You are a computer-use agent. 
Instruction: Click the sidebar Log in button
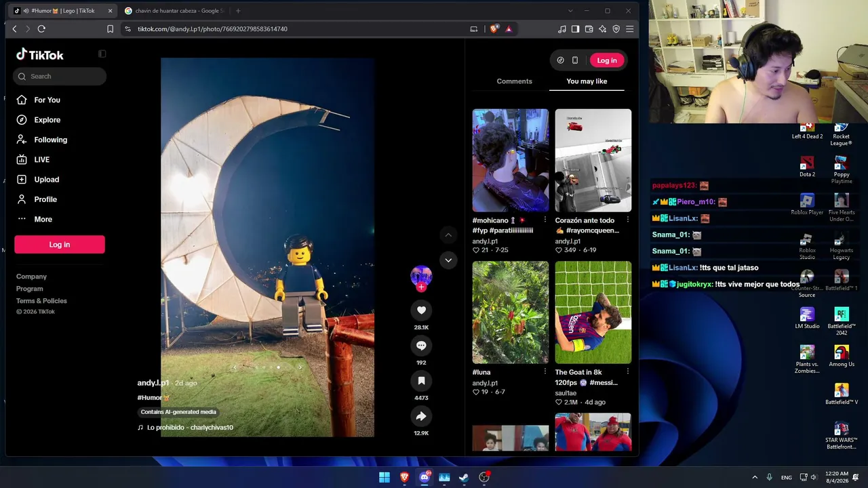click(60, 245)
